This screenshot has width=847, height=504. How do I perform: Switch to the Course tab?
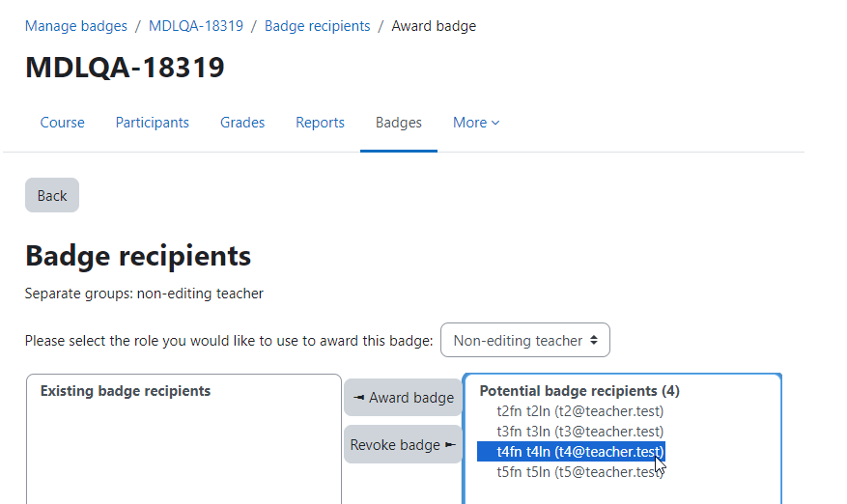point(62,123)
